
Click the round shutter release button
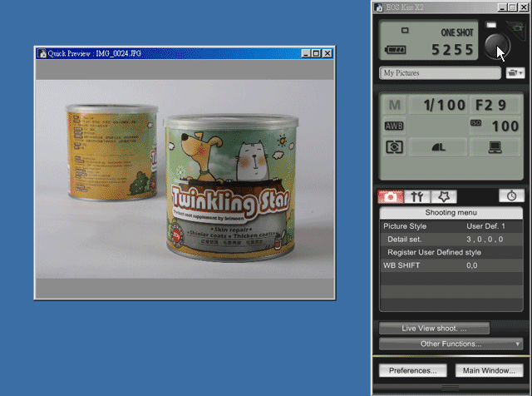tap(497, 47)
